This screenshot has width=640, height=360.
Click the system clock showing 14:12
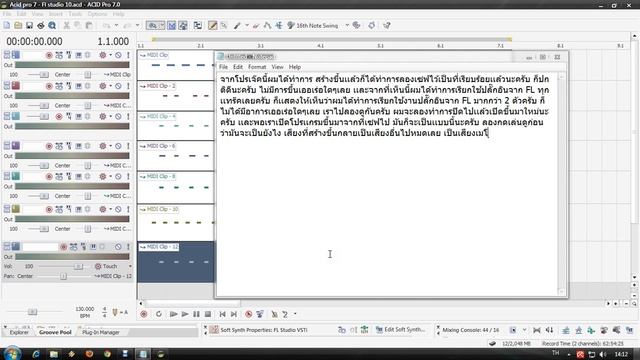621,354
